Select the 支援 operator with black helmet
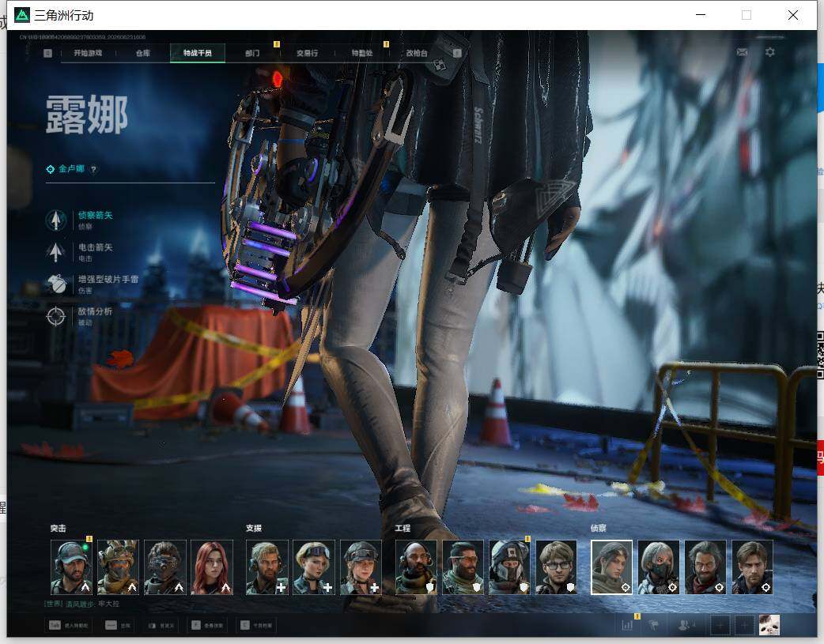824x644 pixels. pyautogui.click(x=361, y=567)
